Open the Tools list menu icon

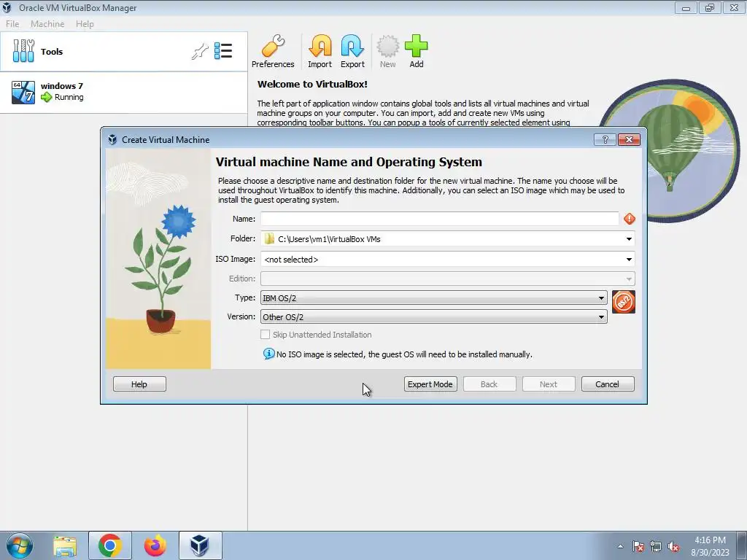pyautogui.click(x=223, y=51)
